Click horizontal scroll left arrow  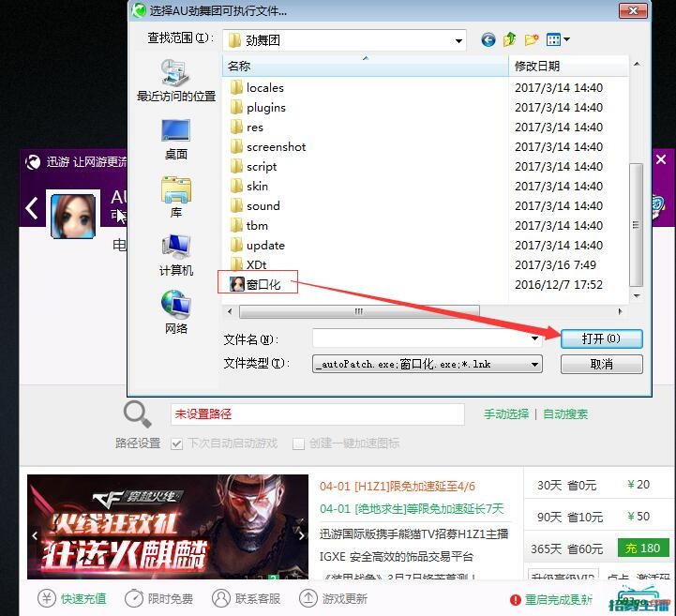coord(230,311)
